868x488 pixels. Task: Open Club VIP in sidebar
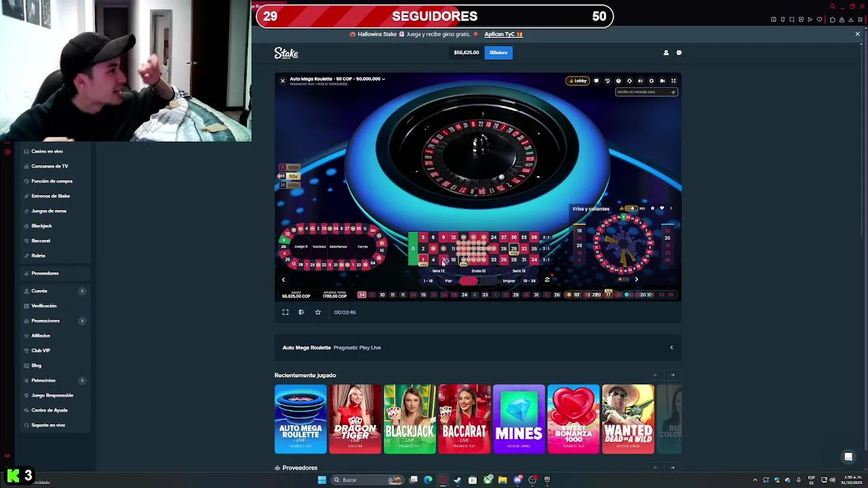click(41, 350)
